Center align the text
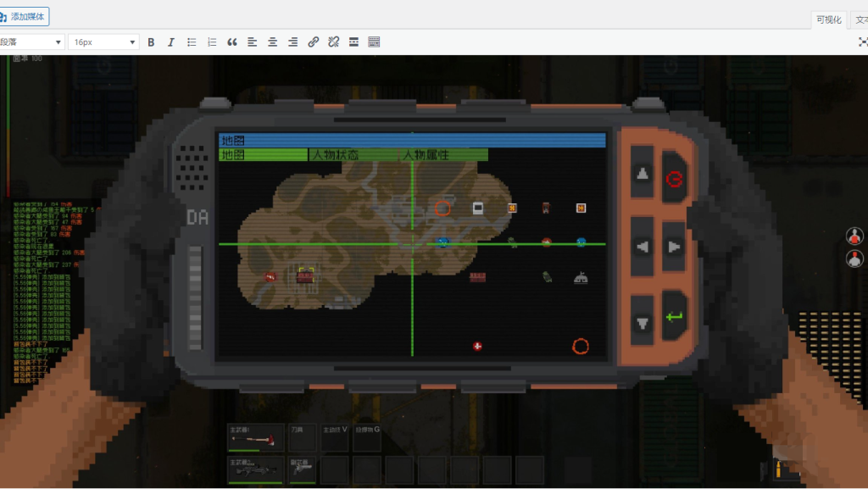868x489 pixels. [273, 42]
